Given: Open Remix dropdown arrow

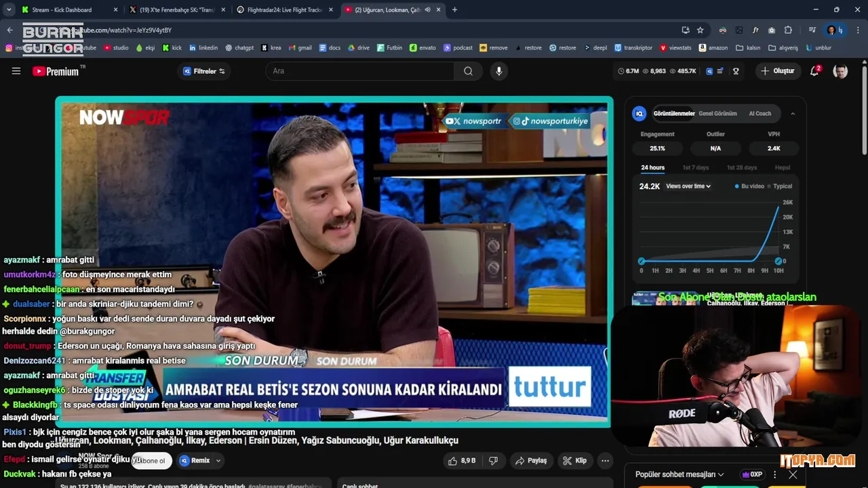Looking at the screenshot, I should pos(218,461).
